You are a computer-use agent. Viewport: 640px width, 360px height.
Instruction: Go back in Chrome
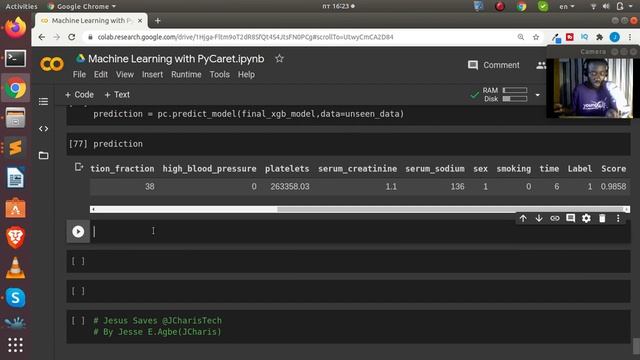tap(42, 37)
